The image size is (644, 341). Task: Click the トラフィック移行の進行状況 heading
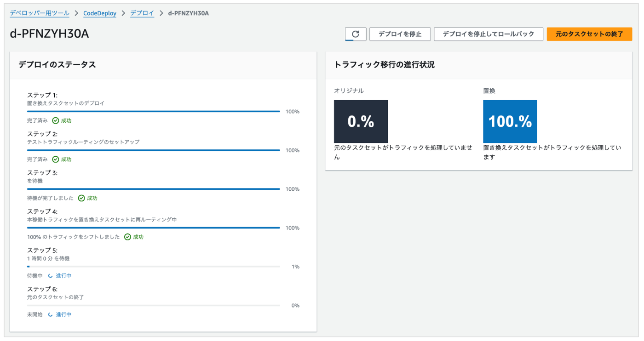tap(384, 65)
